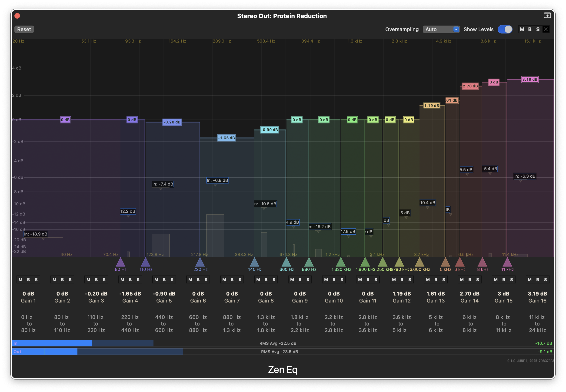Mute the Gain 1 band
566x392 pixels.
(x=21, y=279)
